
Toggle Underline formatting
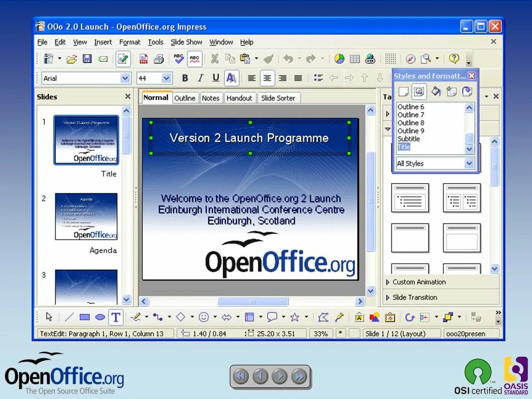[x=216, y=78]
